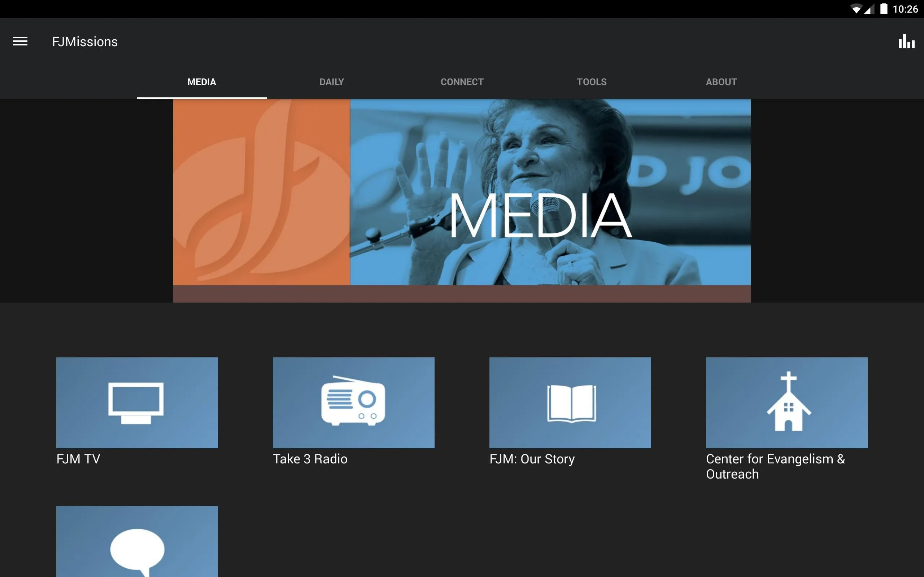Click the MEDIA tab label

[201, 81]
